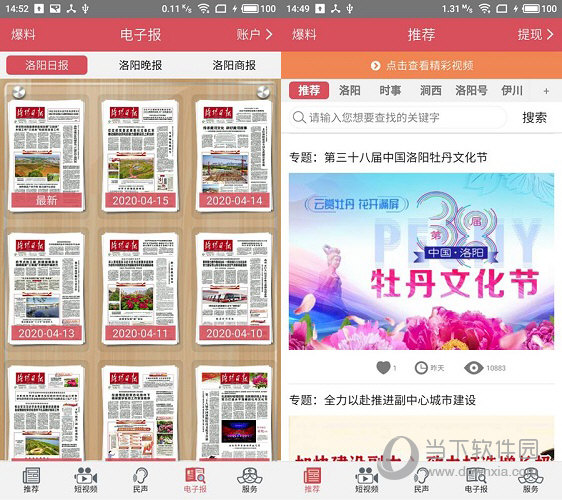Viewport: 562px width, 500px height.
Task: Open the 2020-04-10 newspaper issue
Action: 234,289
